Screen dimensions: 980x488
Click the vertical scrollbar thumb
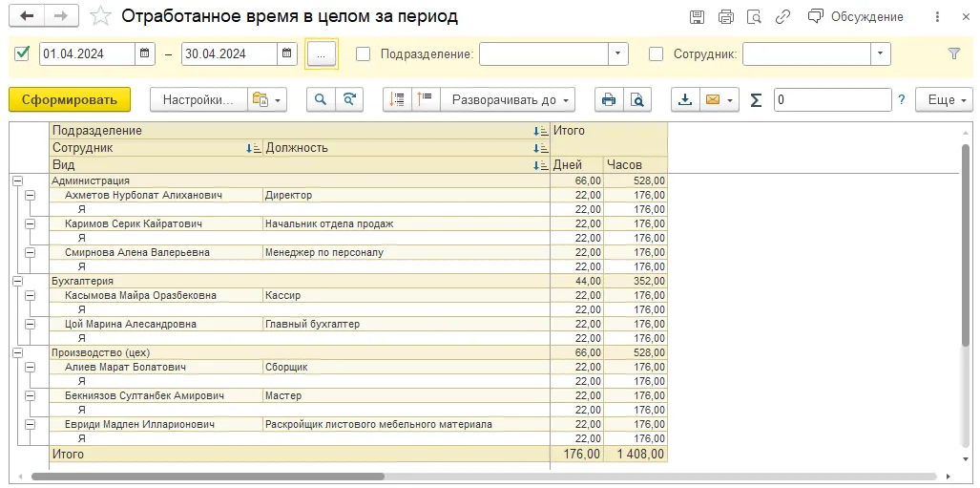pos(967,244)
